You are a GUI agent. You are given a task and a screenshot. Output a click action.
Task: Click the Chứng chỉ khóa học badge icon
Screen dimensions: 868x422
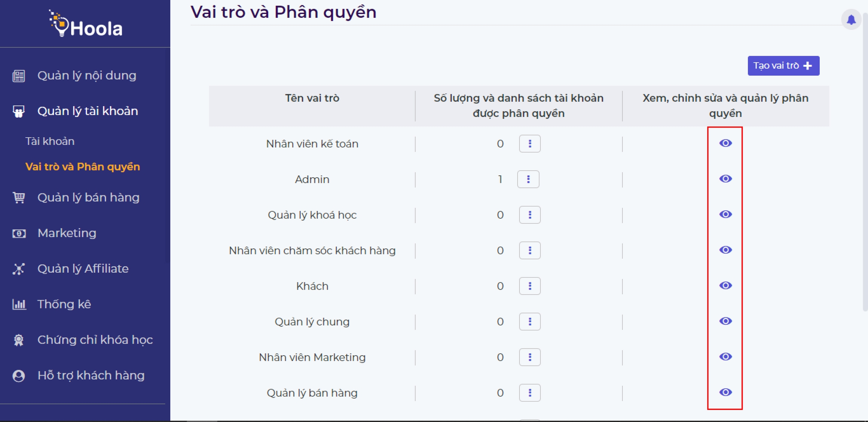coord(19,340)
